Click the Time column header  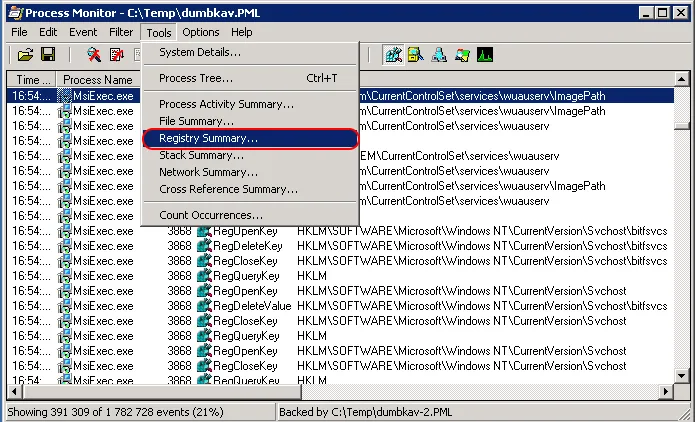click(32, 79)
